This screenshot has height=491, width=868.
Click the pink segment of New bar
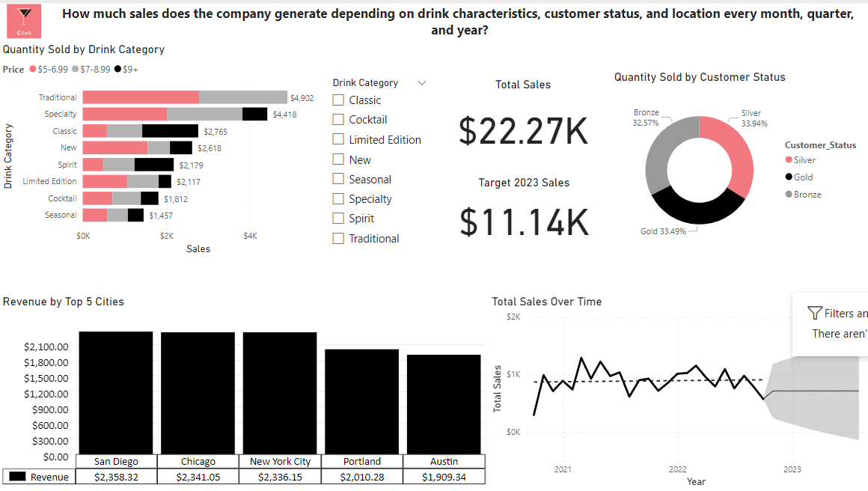115,147
